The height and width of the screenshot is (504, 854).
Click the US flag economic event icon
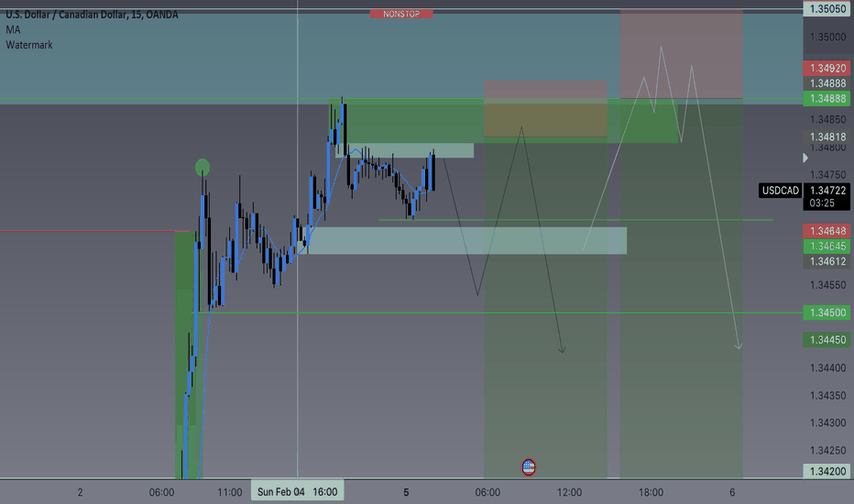tap(529, 467)
